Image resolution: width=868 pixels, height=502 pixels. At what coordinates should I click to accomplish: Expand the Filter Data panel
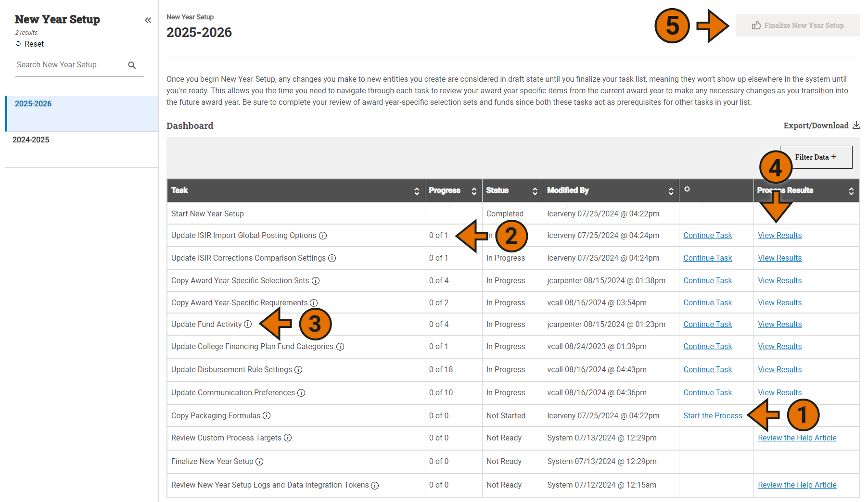pos(816,157)
